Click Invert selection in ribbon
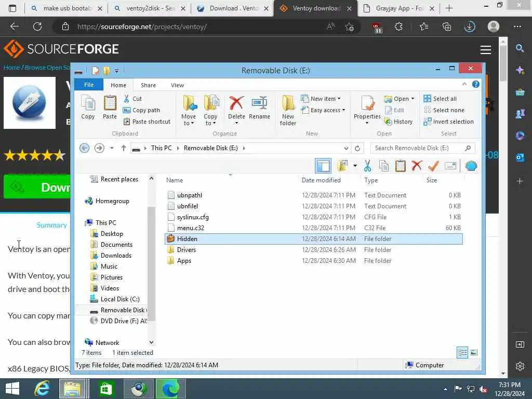The height and width of the screenshot is (399, 532). click(x=448, y=122)
